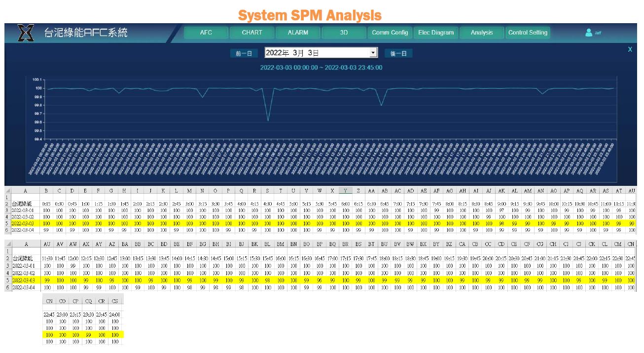Select column AT header in the spreadsheet
Screen dimensions: 644x353
click(x=618, y=191)
